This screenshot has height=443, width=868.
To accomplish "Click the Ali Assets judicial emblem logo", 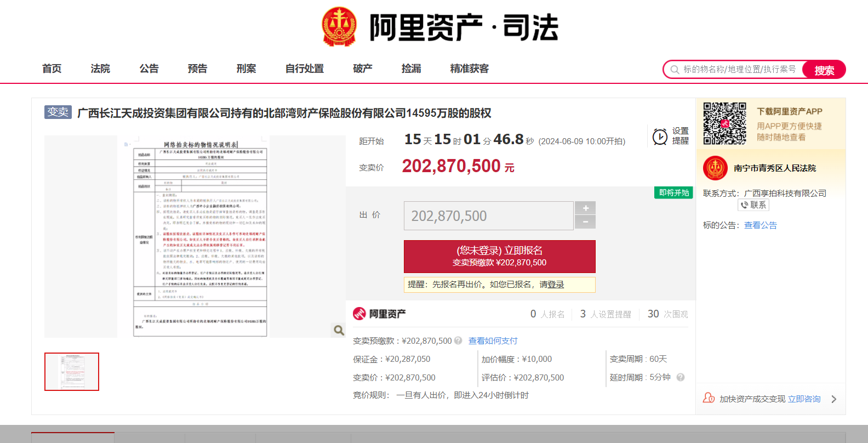I will pyautogui.click(x=339, y=27).
